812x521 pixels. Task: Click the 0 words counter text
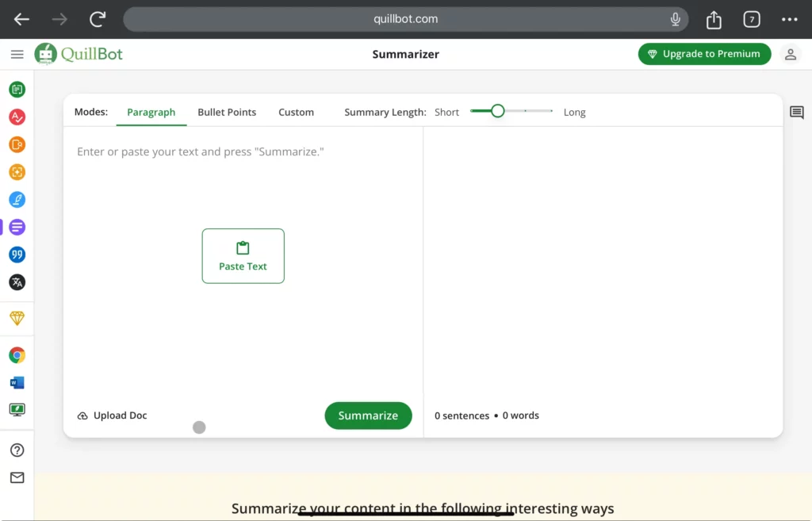tap(520, 416)
